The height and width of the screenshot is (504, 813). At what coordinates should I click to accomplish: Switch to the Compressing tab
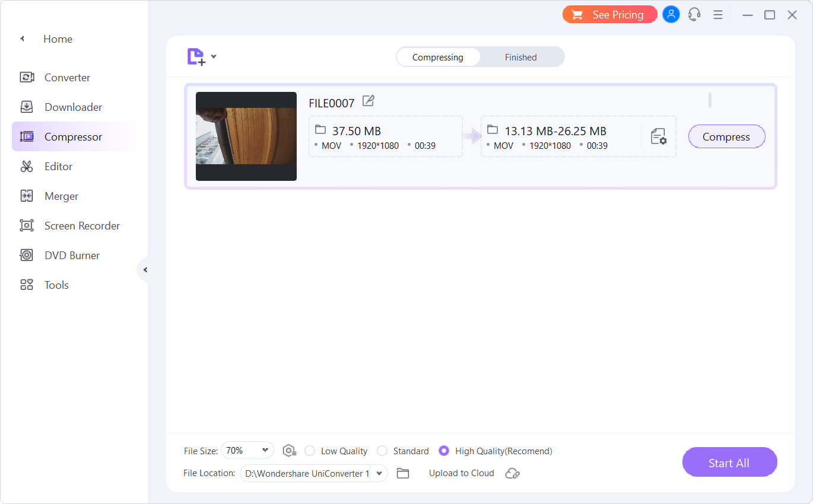click(438, 58)
